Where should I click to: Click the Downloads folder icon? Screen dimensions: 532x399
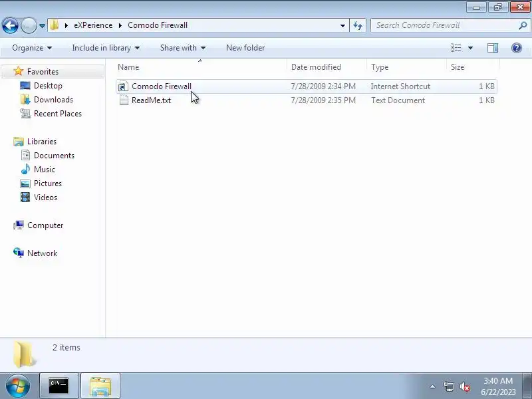(25, 100)
